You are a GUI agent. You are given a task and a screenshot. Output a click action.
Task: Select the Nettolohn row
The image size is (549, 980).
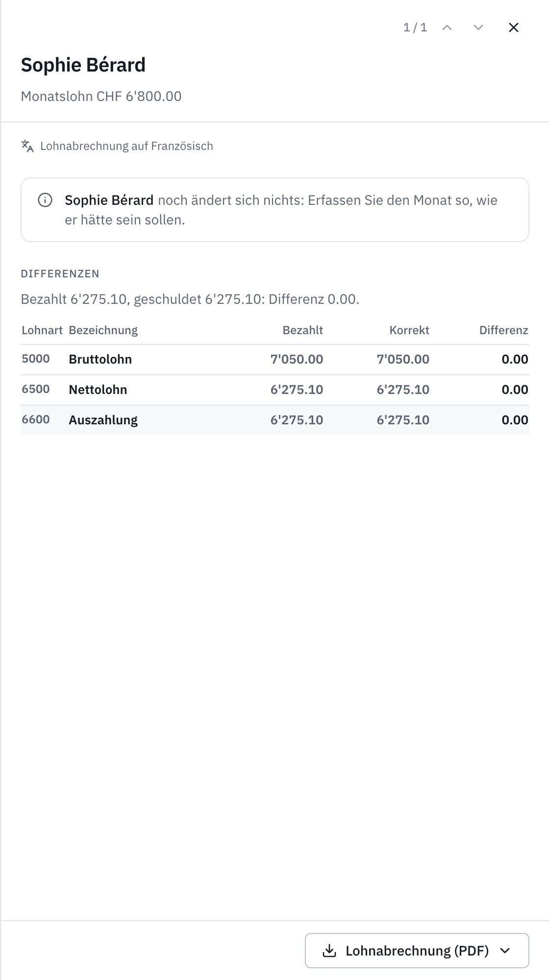pyautogui.click(x=275, y=390)
